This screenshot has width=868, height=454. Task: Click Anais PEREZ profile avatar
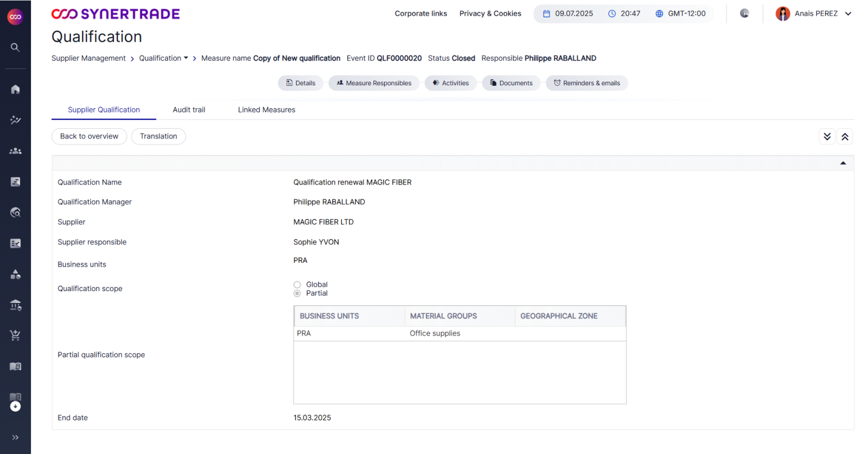click(783, 14)
